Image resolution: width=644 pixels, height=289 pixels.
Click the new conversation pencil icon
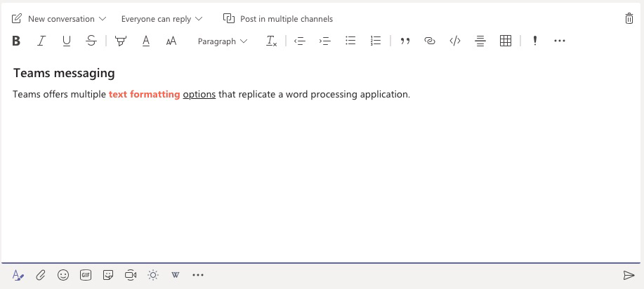16,18
